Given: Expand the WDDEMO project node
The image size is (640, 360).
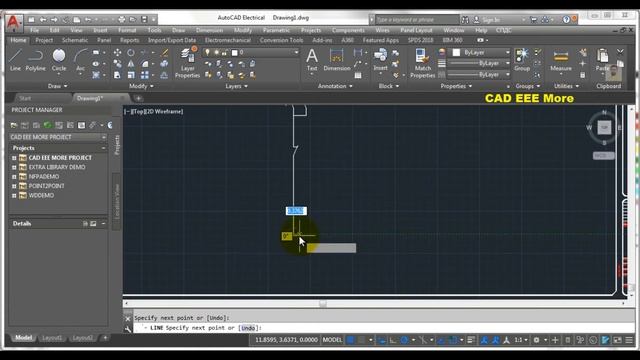Looking at the screenshot, I should pyautogui.click(x=14, y=196).
